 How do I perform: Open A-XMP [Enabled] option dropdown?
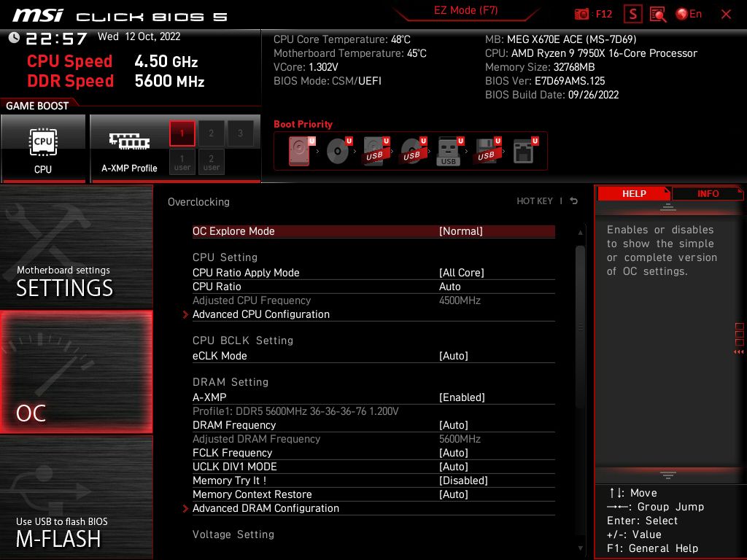point(373,397)
